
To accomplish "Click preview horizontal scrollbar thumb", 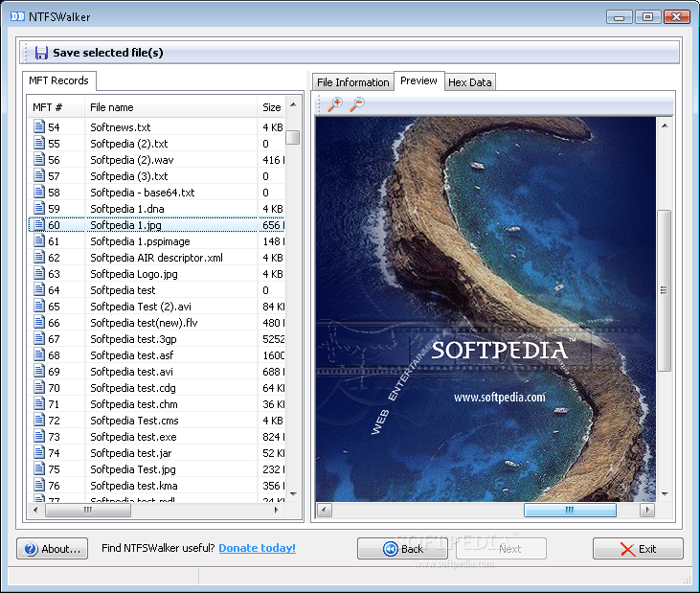I will 570,510.
